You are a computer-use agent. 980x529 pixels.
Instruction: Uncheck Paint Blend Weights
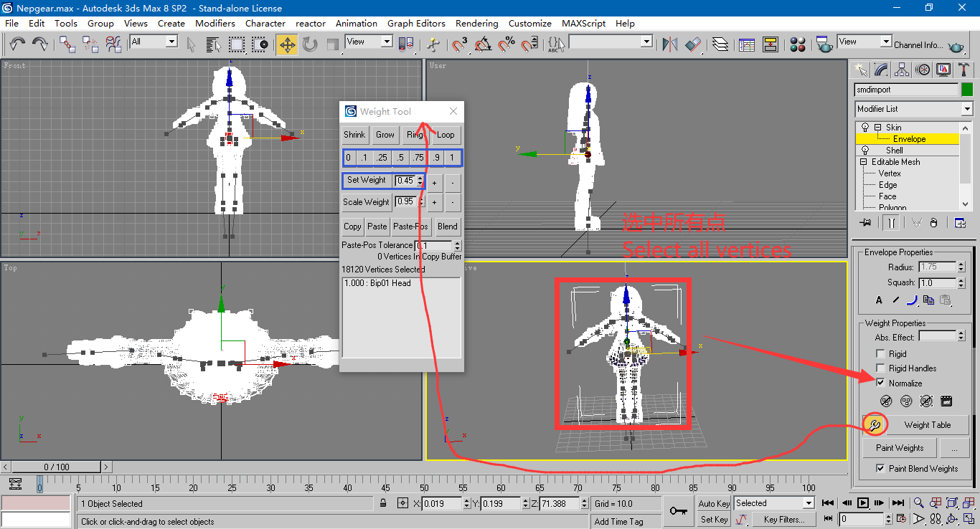click(x=880, y=469)
